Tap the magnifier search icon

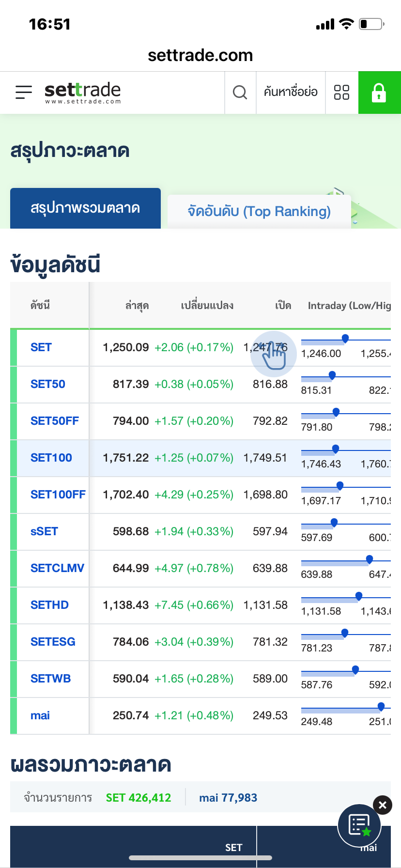(240, 92)
